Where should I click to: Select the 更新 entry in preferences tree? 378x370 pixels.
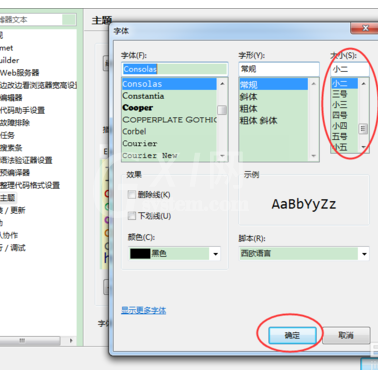(12, 210)
